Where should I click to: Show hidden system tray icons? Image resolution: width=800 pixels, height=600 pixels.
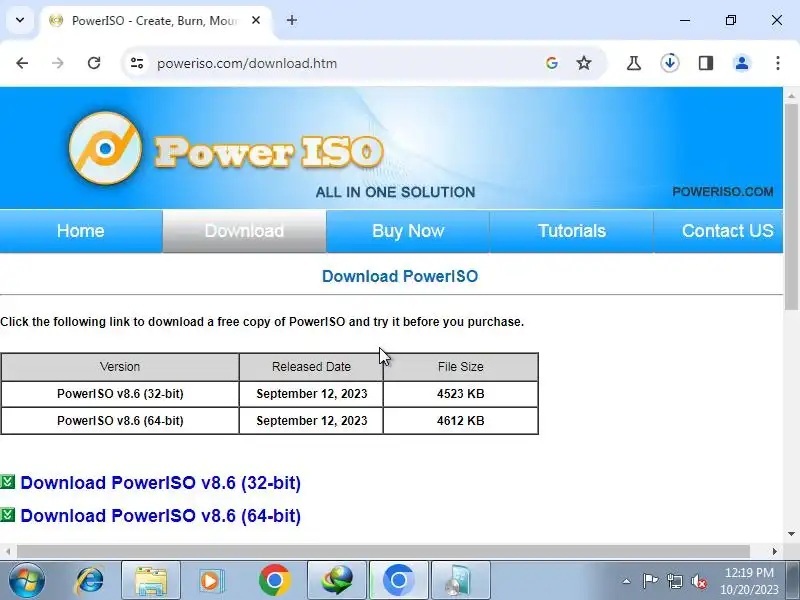[627, 581]
